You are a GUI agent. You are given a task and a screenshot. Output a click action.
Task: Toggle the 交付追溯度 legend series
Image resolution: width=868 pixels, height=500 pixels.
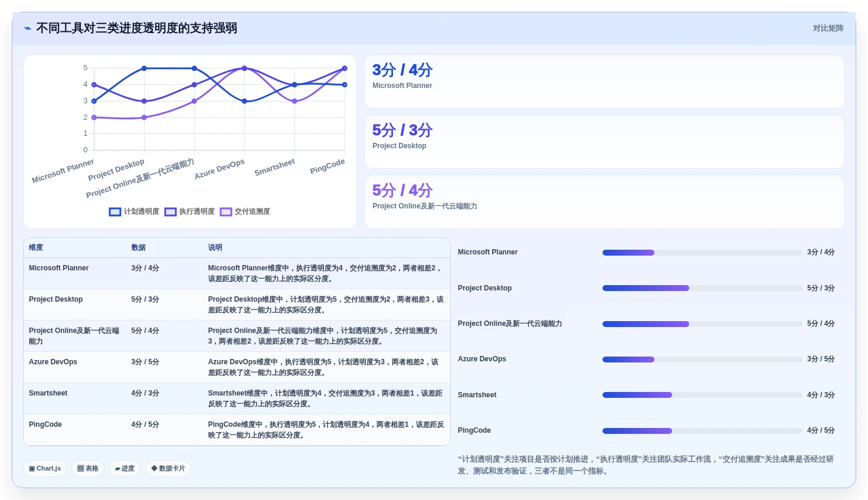pyautogui.click(x=245, y=211)
